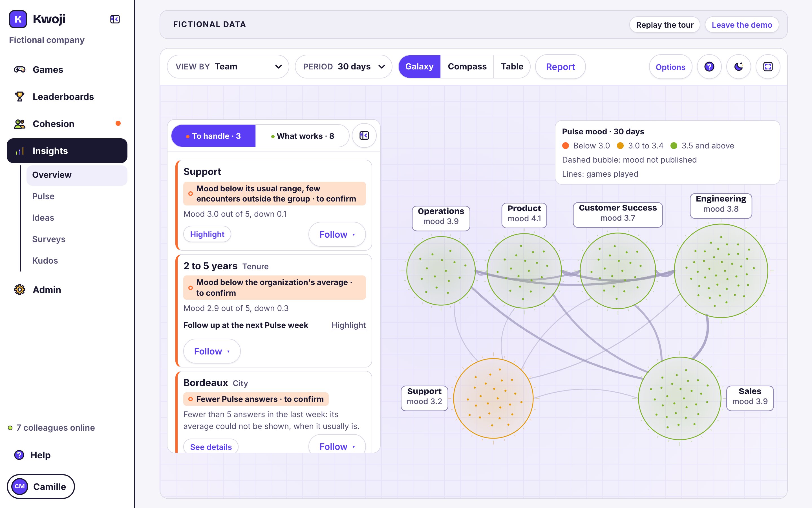Click the Leaderboards trophy icon
Viewport: 812px width, 508px height.
click(19, 97)
